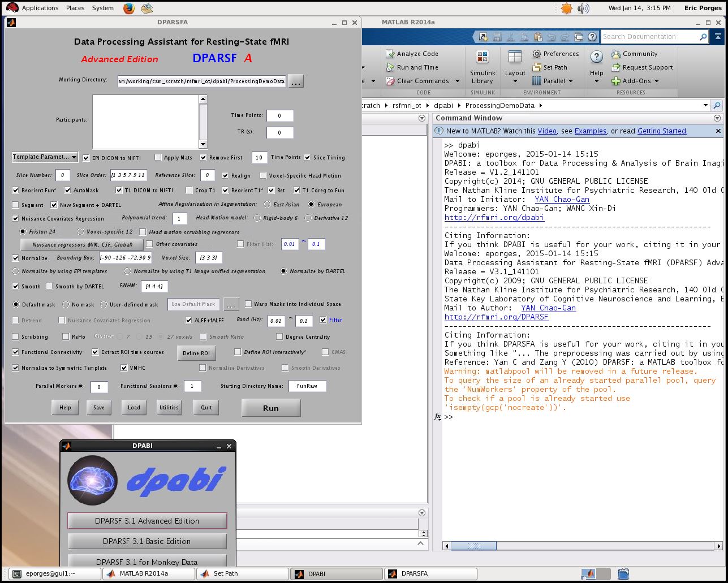
Task: Click Analyze Code in MATLAB toolstrip
Action: (412, 54)
